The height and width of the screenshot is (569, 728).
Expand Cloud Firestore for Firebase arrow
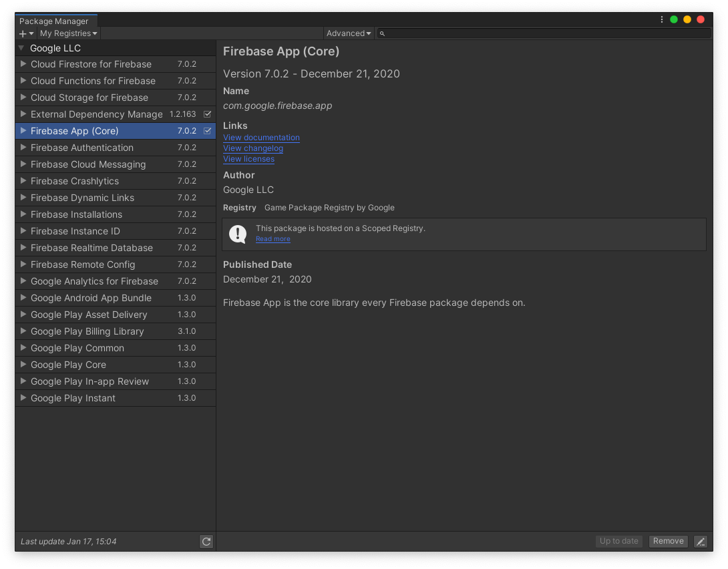click(23, 64)
